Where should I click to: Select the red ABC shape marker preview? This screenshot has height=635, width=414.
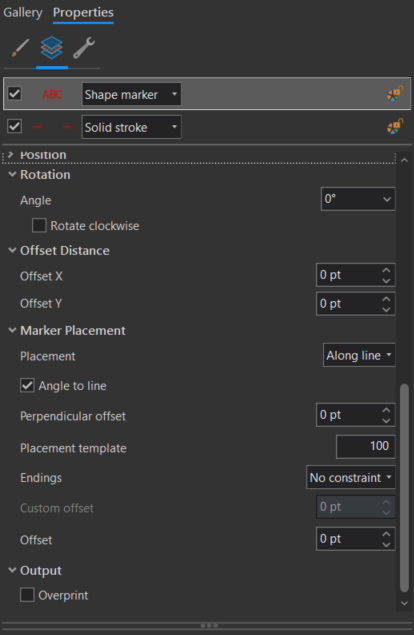[x=52, y=94]
